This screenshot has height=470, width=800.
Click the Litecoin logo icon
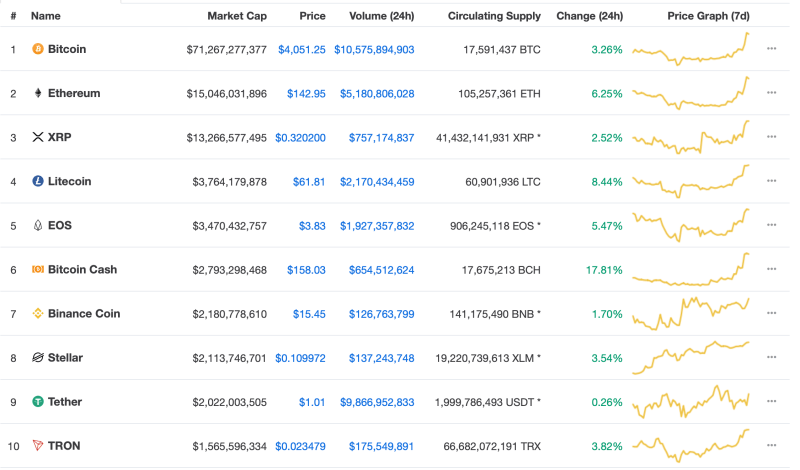click(x=38, y=181)
